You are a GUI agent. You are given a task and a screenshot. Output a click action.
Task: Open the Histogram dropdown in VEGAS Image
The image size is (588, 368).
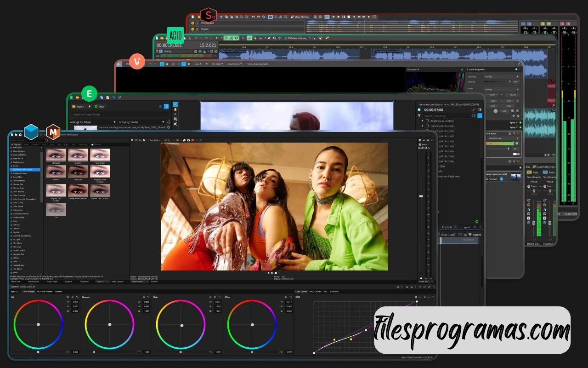[413, 69]
